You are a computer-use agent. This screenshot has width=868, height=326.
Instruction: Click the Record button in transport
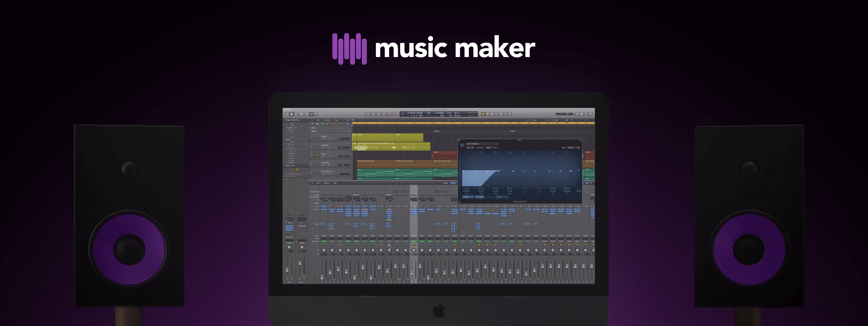tap(389, 114)
